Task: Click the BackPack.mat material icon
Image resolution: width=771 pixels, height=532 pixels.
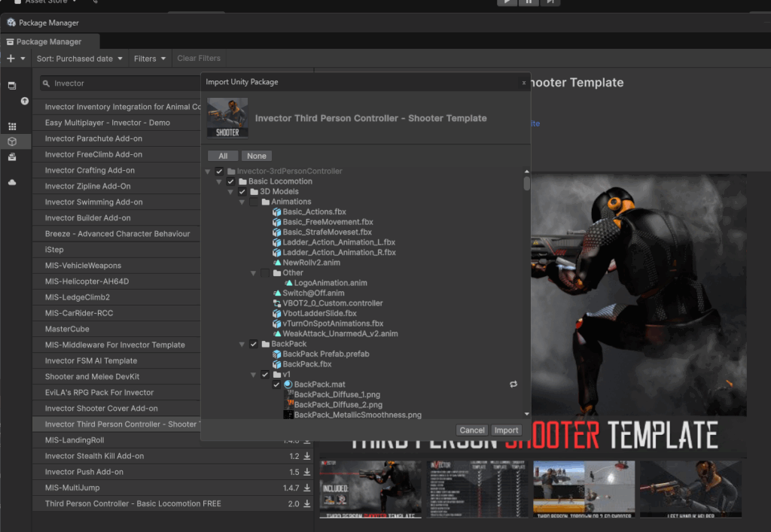Action: [288, 385]
